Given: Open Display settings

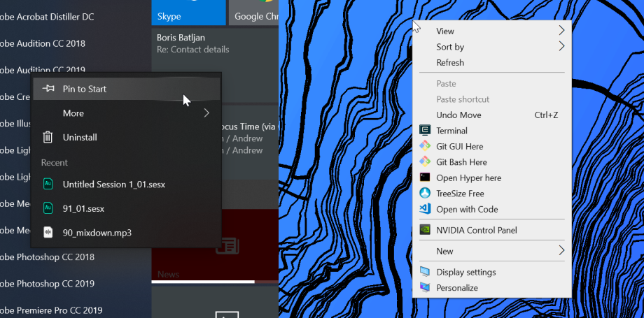Looking at the screenshot, I should click(x=491, y=272).
